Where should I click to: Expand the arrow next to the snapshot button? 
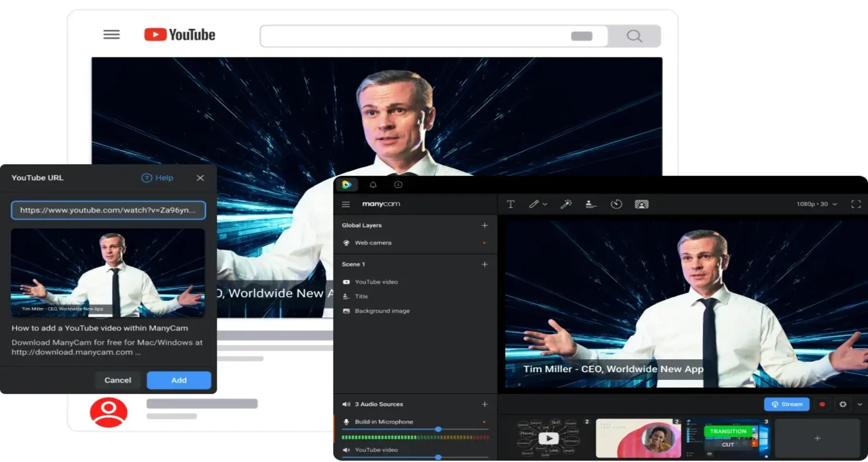(860, 405)
